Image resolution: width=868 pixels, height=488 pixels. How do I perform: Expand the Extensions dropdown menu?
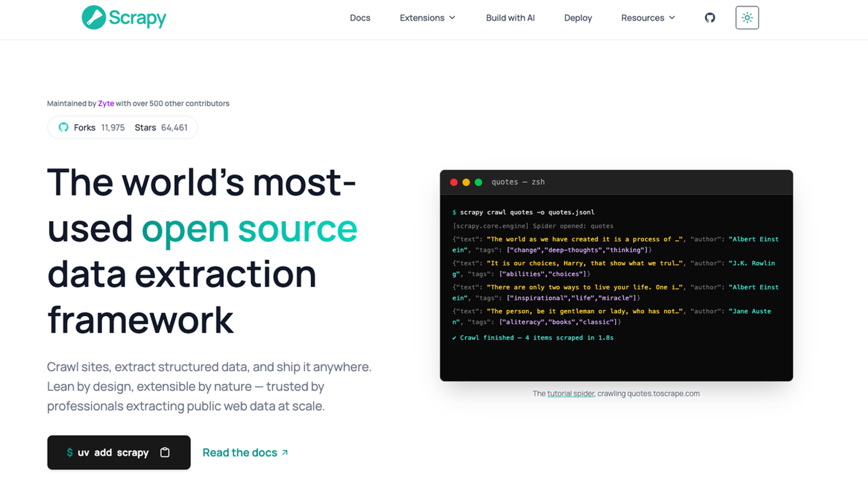427,18
